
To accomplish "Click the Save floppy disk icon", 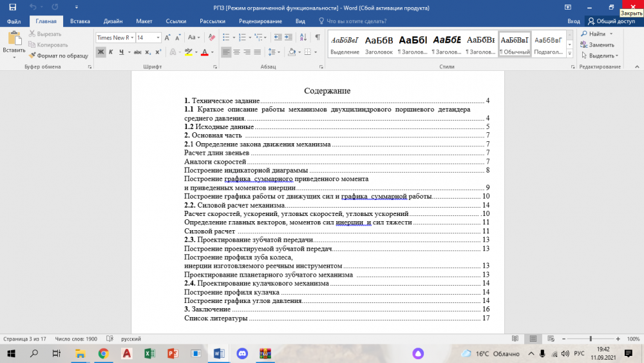I will (x=12, y=6).
